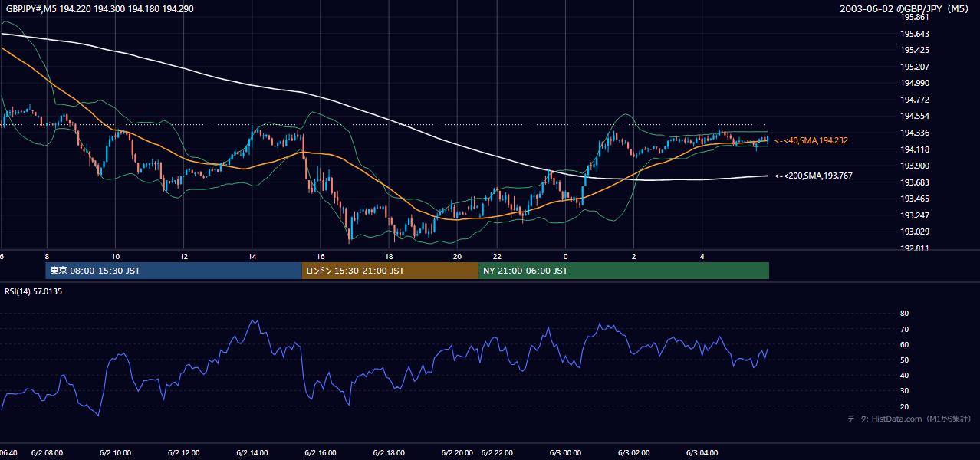The width and height of the screenshot is (980, 460).
Task: Click the 40 SMA 194.232 label
Action: point(811,140)
